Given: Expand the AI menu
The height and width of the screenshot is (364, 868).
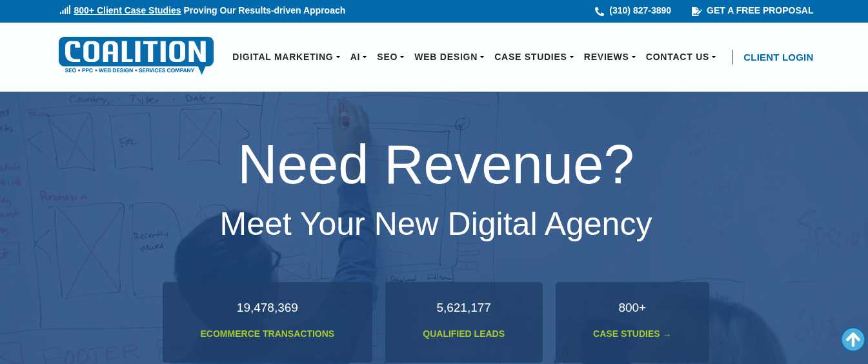Looking at the screenshot, I should (x=358, y=57).
